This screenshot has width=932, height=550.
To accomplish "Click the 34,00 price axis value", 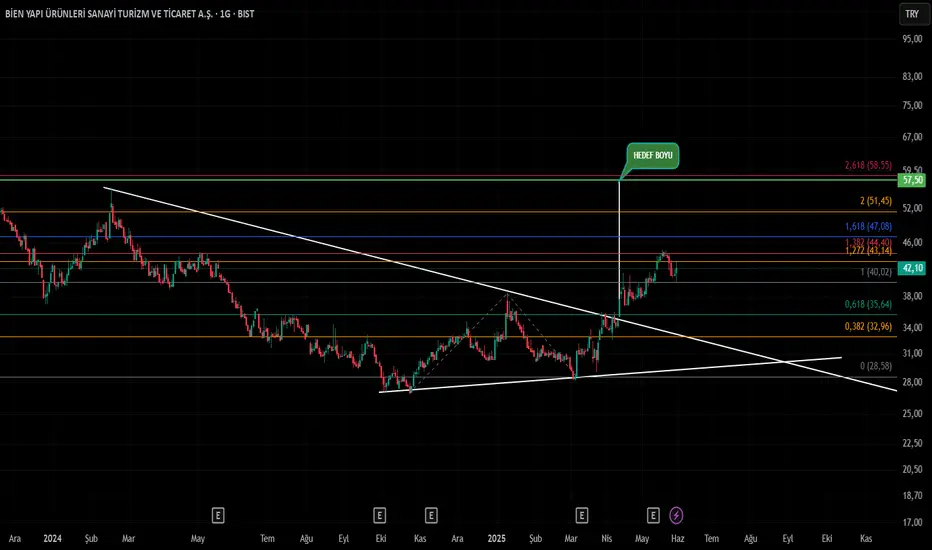I will coord(912,328).
